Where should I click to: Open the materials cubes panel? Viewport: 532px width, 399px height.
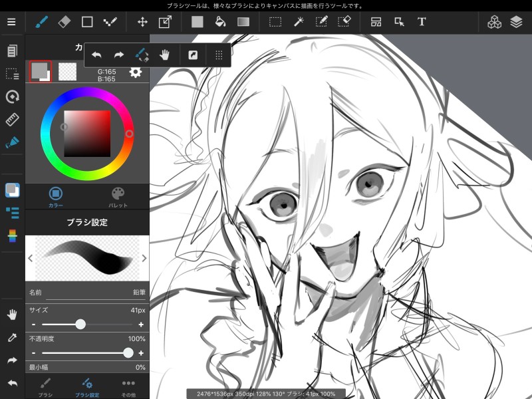[x=494, y=22]
